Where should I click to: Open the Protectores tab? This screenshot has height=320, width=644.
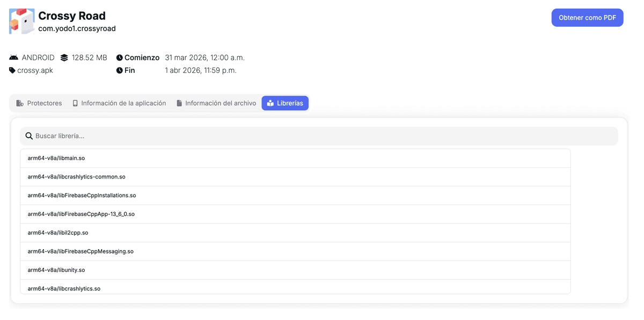point(39,103)
